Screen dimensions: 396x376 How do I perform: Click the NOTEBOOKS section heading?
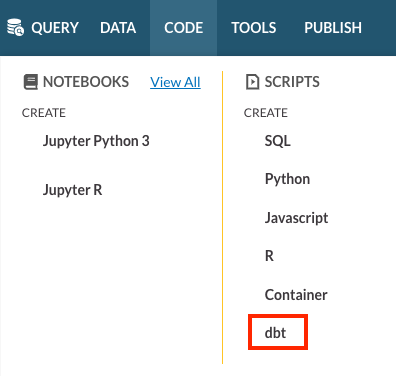click(x=86, y=82)
